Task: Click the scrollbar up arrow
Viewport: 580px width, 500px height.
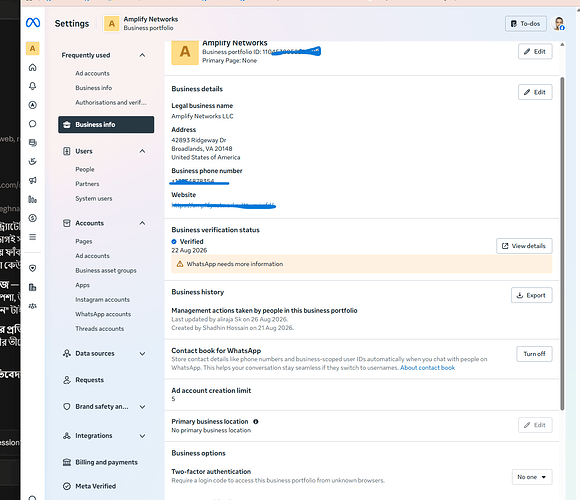Action: pyautogui.click(x=562, y=44)
